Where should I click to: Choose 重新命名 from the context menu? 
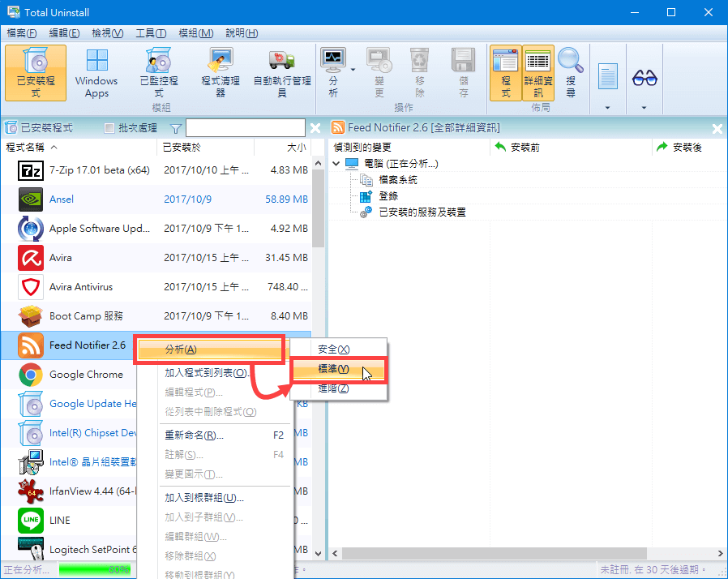(x=194, y=435)
